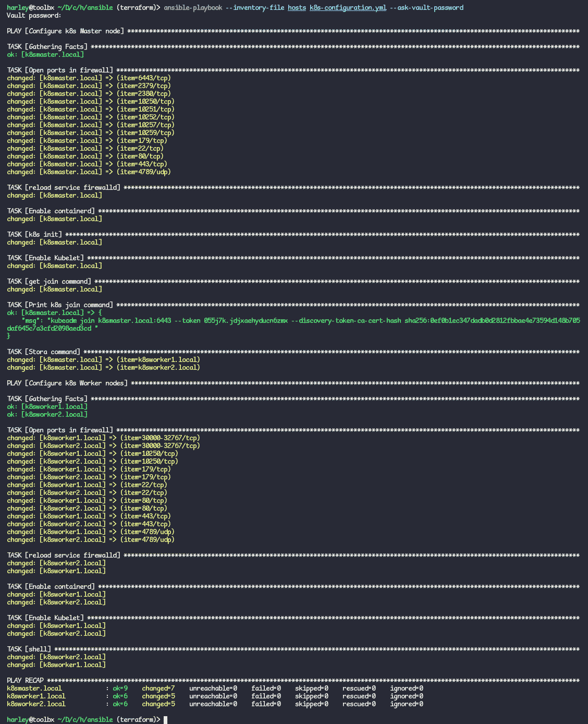Viewport: 588px width, 724px height.
Task: Click the "TASK [shell]" header
Action: [x=29, y=649]
